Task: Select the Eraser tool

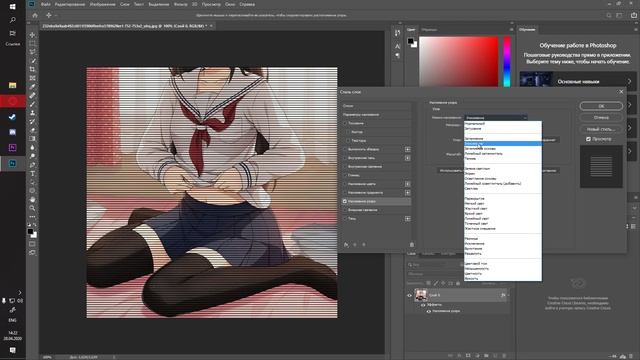Action: click(32, 130)
